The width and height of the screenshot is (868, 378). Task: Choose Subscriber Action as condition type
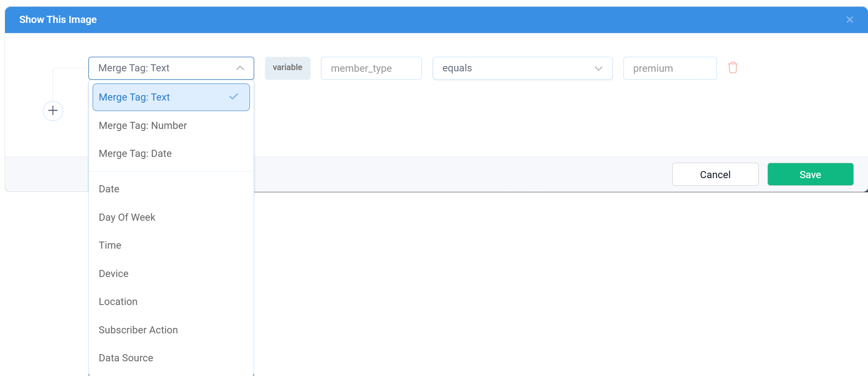138,330
